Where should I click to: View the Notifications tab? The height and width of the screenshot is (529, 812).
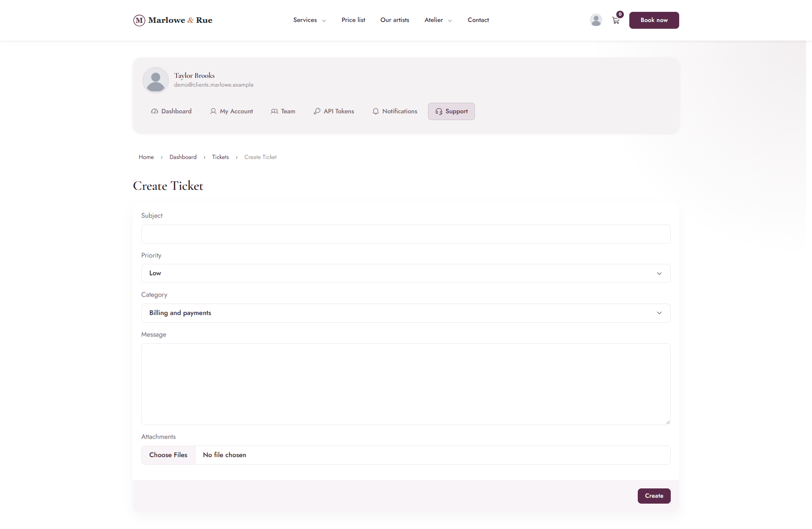395,111
